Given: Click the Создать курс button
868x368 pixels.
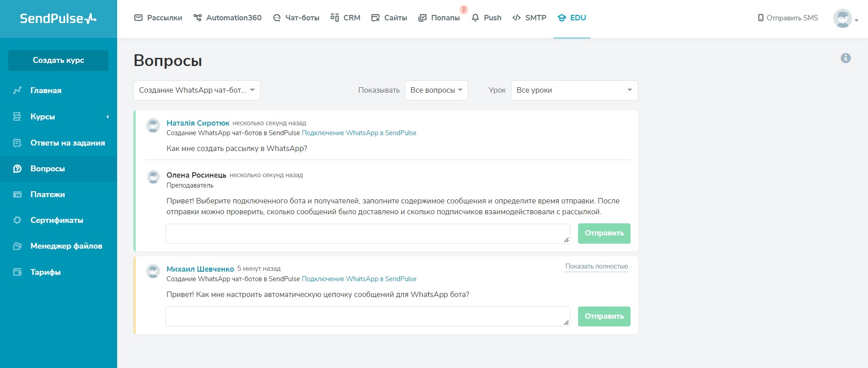Looking at the screenshot, I should point(58,61).
